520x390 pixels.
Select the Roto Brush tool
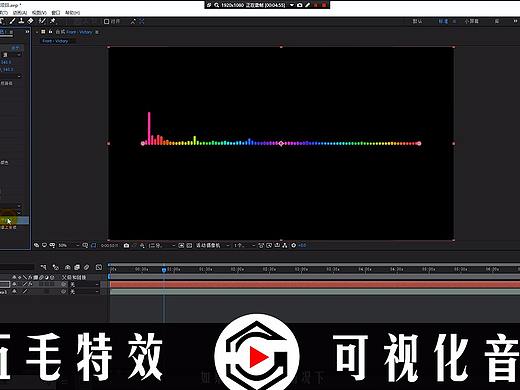pos(42,21)
